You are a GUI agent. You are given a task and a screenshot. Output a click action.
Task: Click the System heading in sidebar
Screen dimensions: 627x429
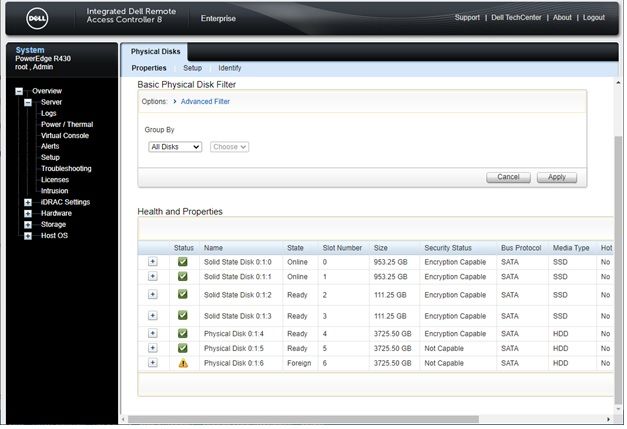[x=30, y=50]
